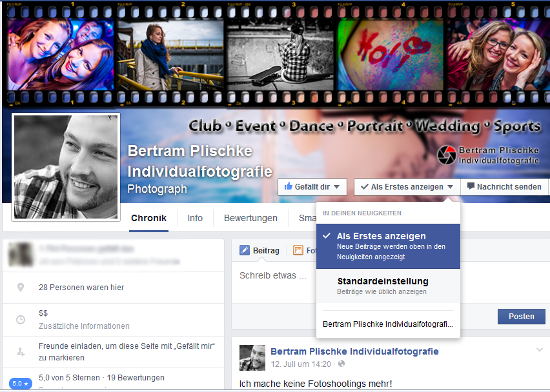Image resolution: width=550 pixels, height=392 pixels.
Task: Click 28 Personen waren hier
Action: 81,288
